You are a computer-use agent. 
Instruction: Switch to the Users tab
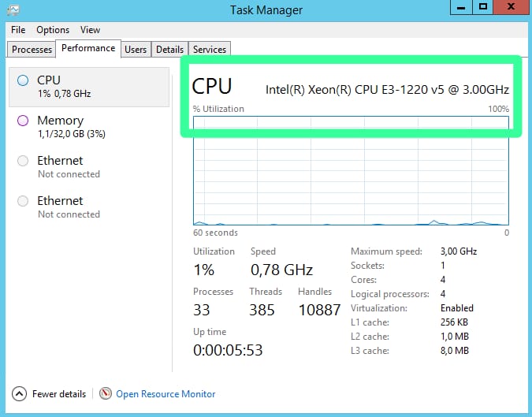[136, 50]
